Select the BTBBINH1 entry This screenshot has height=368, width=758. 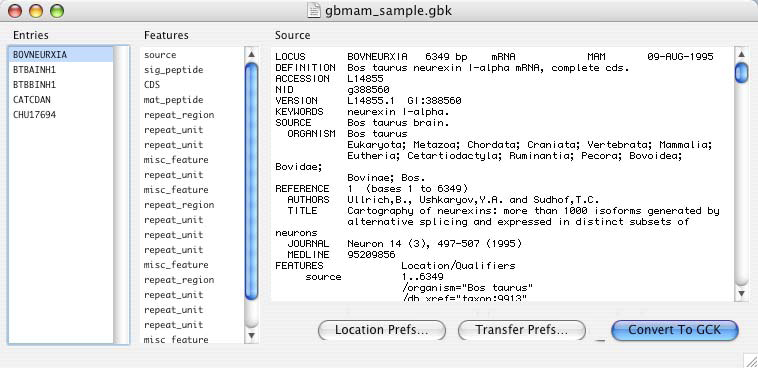point(61,85)
